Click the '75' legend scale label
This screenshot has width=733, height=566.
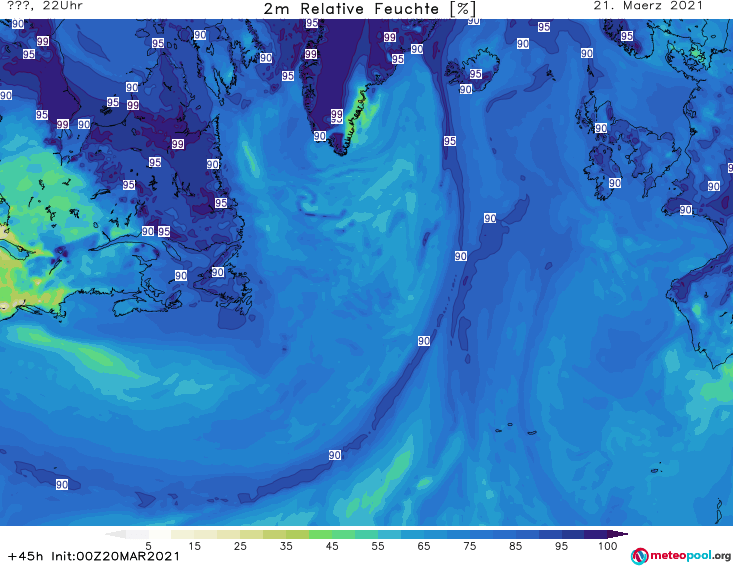470,546
